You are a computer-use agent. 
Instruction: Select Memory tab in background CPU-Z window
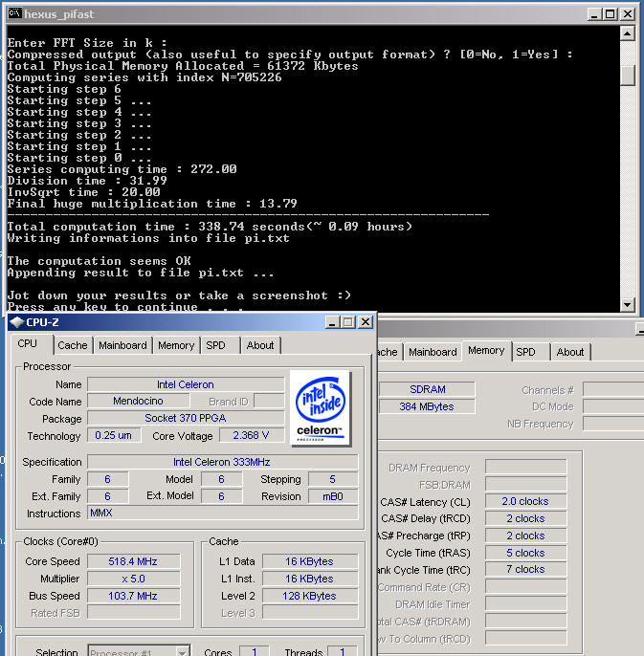tap(486, 351)
